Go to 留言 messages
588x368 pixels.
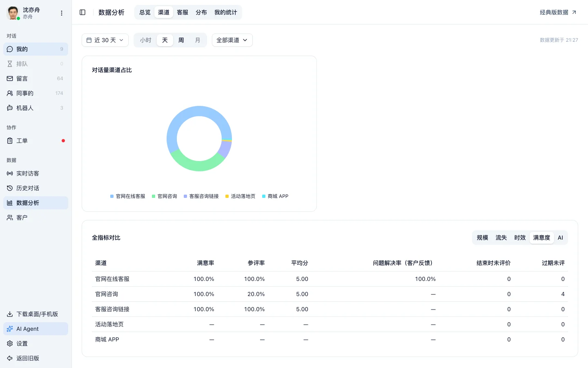[x=36, y=79]
